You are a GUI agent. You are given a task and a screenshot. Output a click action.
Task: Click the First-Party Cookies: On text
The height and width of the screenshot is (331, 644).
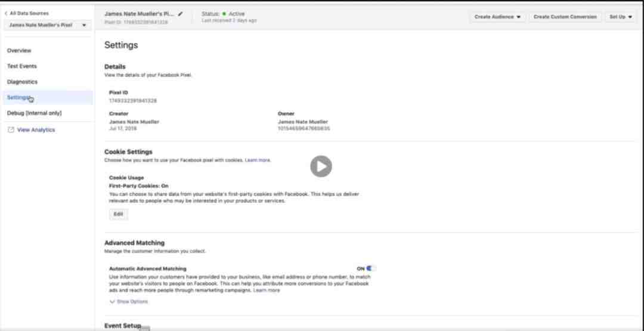pos(139,185)
